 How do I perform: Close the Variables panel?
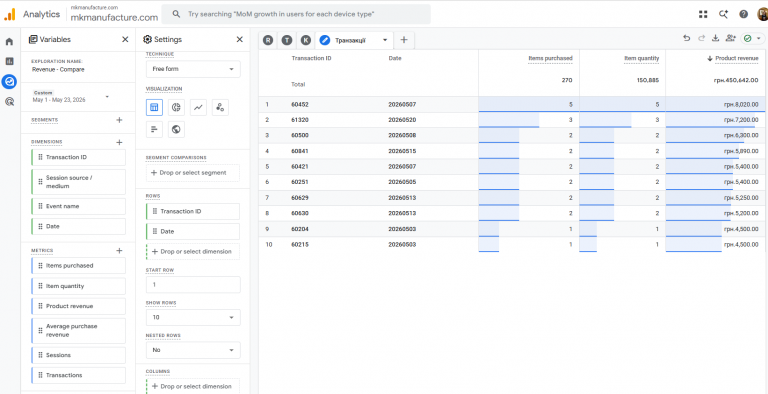pos(125,39)
